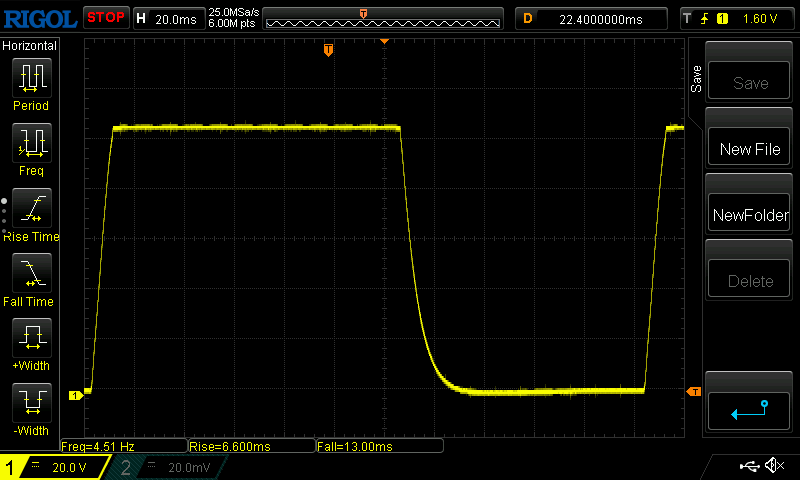Image resolution: width=800 pixels, height=480 pixels.
Task: Click the Rise=6.600ms measurement result
Action: pos(252,446)
